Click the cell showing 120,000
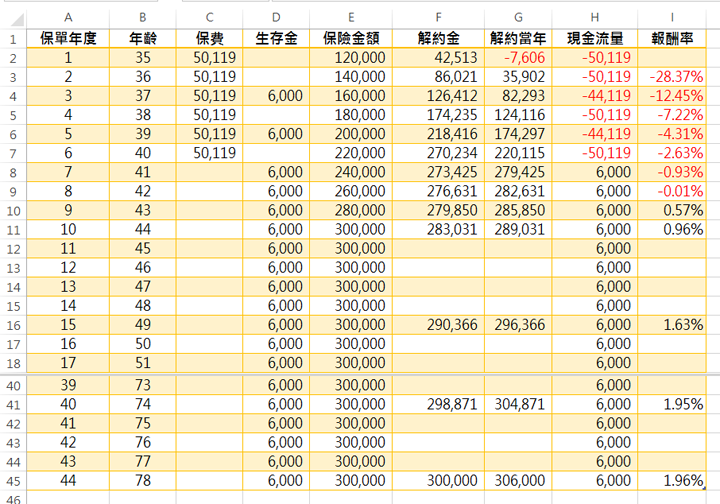 [352, 58]
